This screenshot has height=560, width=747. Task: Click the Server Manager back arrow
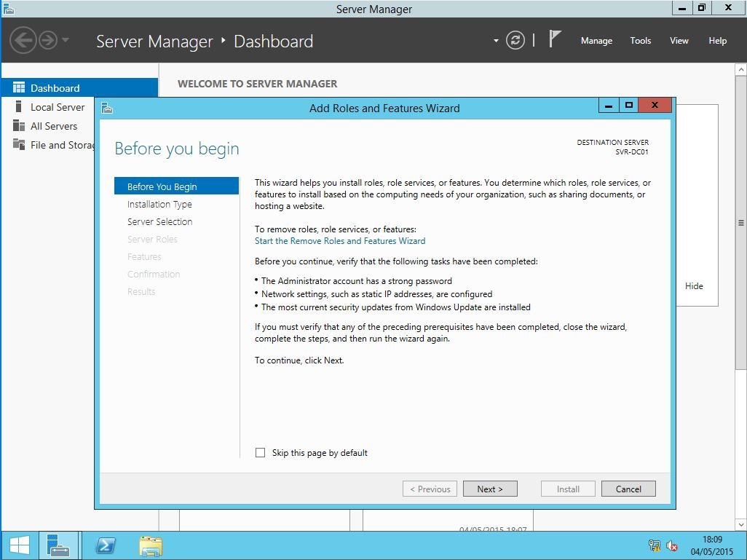coord(23,40)
